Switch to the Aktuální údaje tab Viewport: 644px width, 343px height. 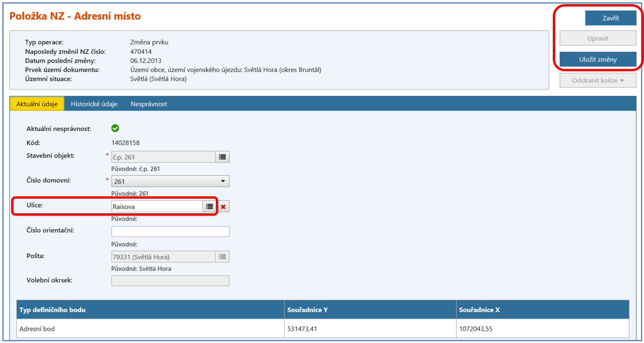(x=37, y=104)
